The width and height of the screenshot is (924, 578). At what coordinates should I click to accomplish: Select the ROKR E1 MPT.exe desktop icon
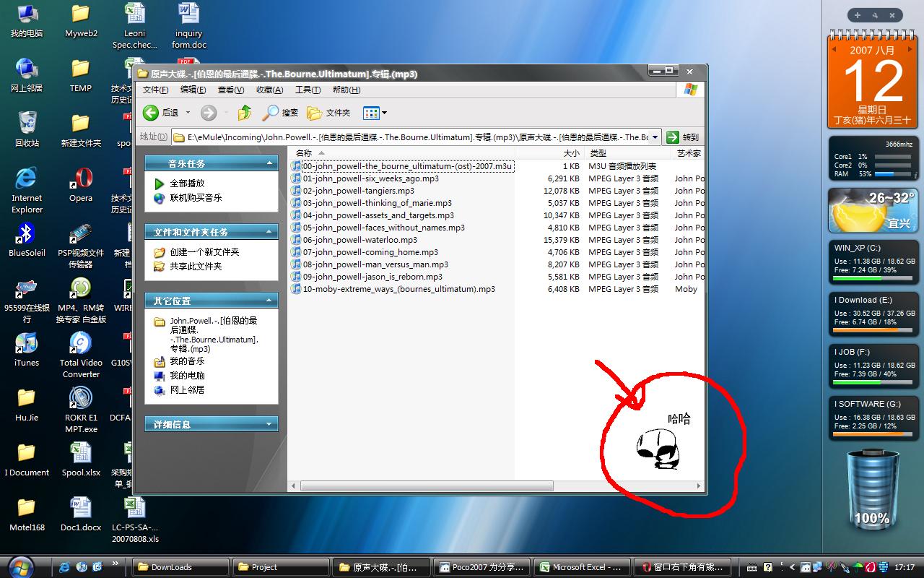click(x=81, y=410)
